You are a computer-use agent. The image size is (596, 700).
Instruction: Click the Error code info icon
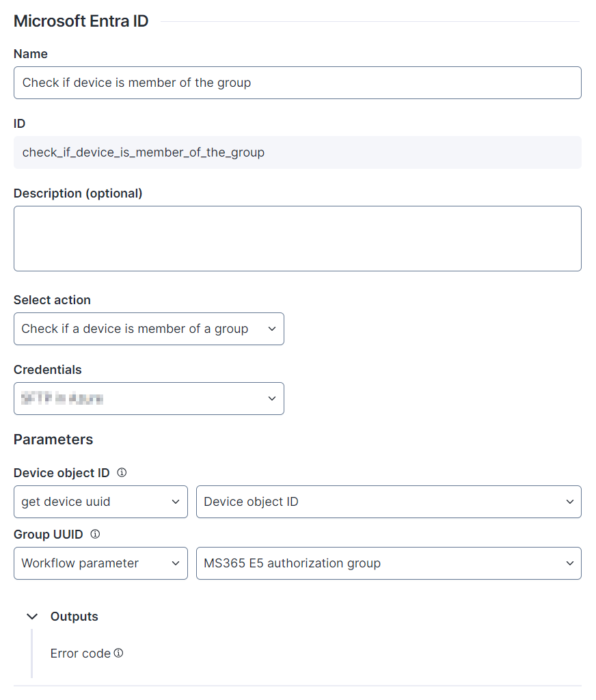[x=118, y=653]
